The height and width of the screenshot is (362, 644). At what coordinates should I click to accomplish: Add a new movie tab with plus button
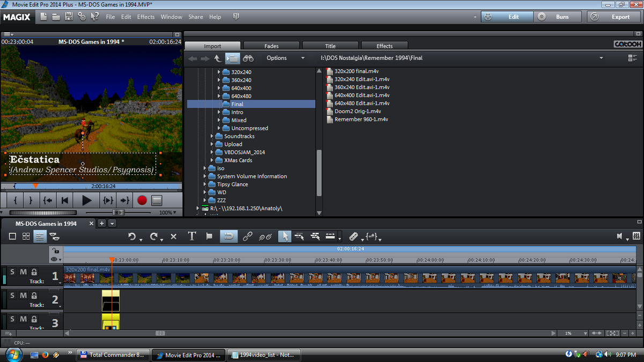[x=101, y=223]
